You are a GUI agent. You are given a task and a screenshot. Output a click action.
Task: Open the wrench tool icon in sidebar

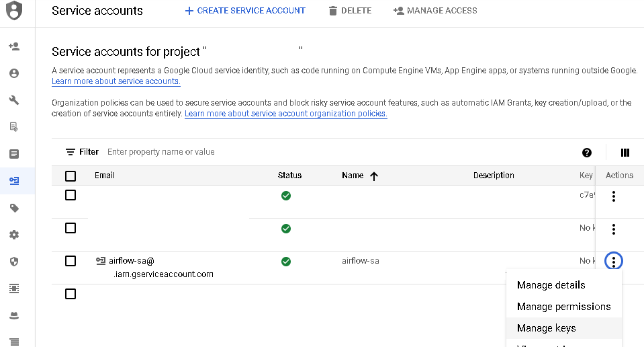(14, 100)
